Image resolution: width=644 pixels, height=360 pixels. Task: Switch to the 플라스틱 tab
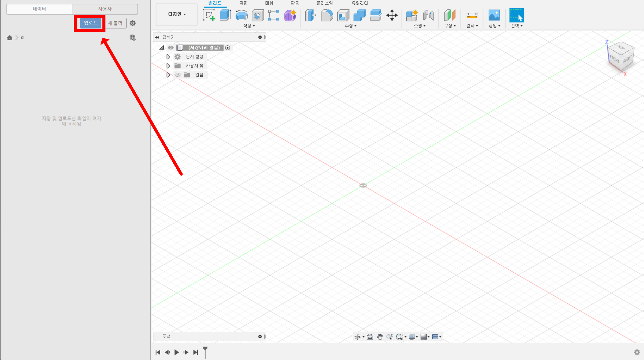pyautogui.click(x=324, y=3)
